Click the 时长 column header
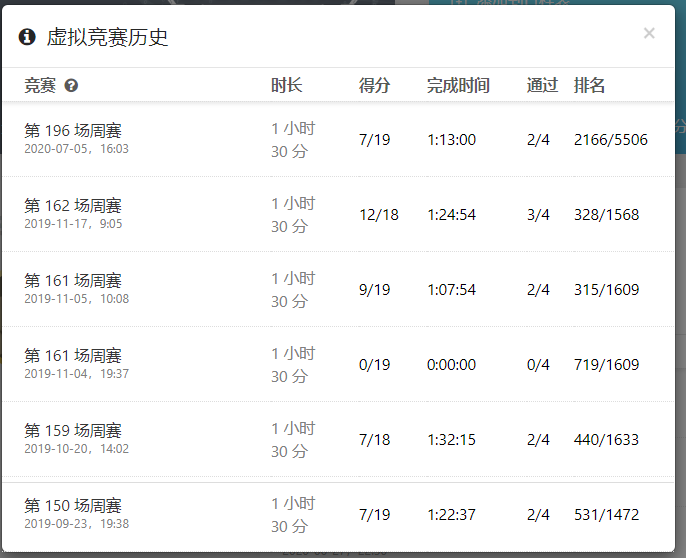The height and width of the screenshot is (558, 686). (x=286, y=86)
